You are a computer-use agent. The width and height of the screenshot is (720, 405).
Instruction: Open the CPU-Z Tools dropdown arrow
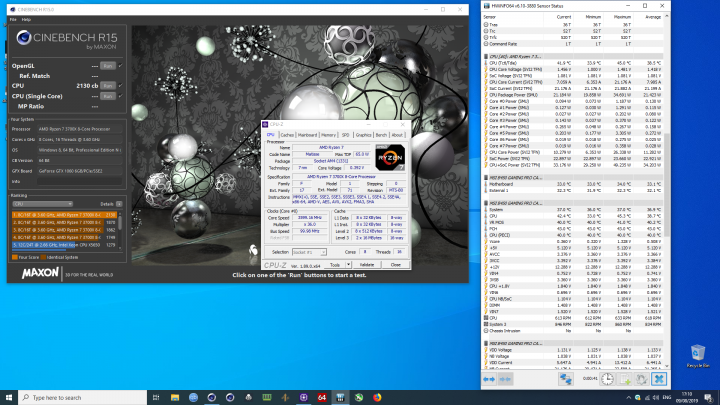tap(349, 265)
